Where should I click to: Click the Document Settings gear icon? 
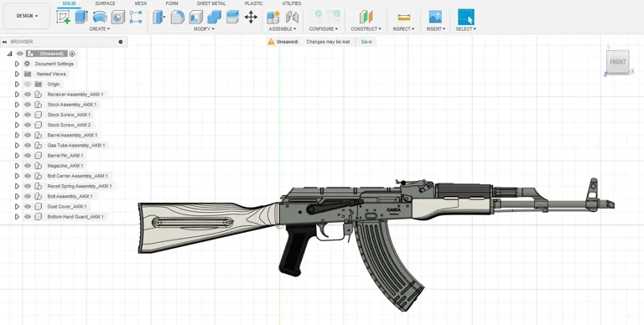tap(28, 64)
